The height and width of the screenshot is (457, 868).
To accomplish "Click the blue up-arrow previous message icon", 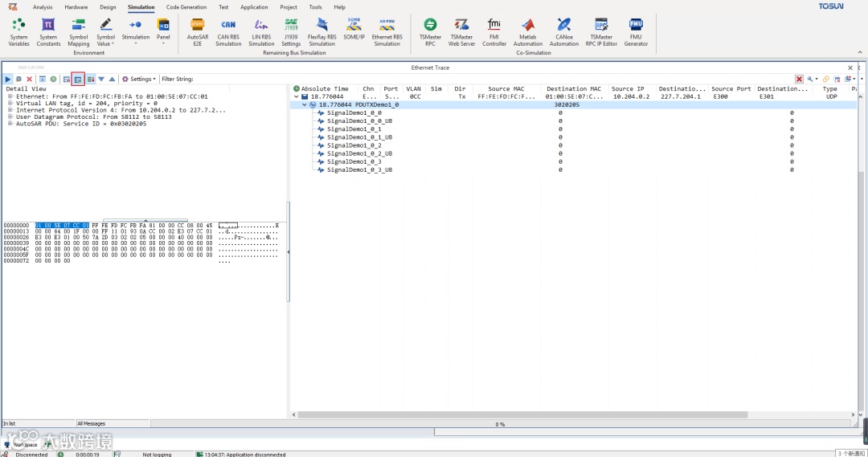I will 112,80.
